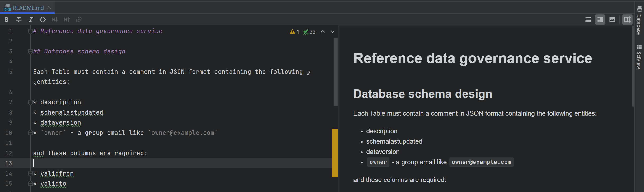Click the preview pane vertical scrollbar
The height and width of the screenshot is (192, 644).
tap(633, 66)
